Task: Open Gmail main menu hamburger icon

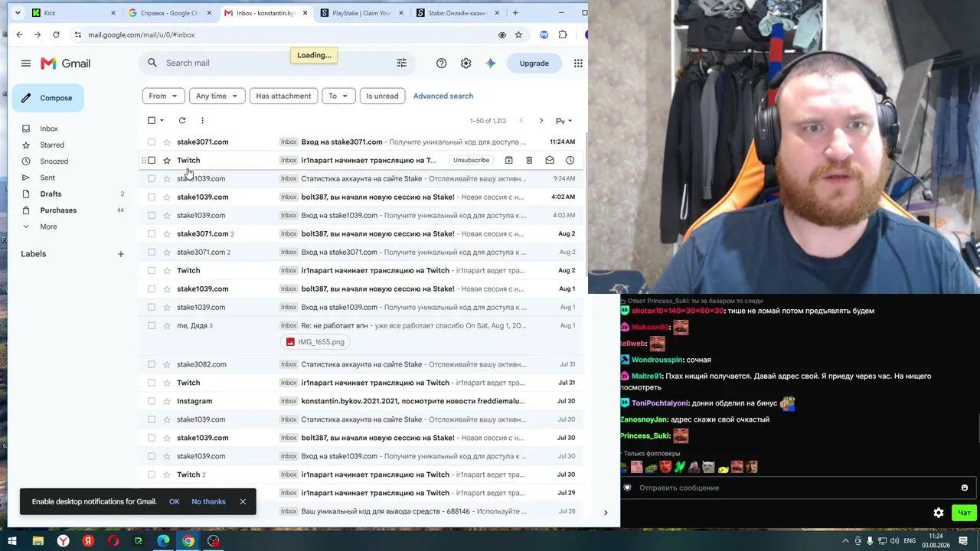Action: point(26,64)
